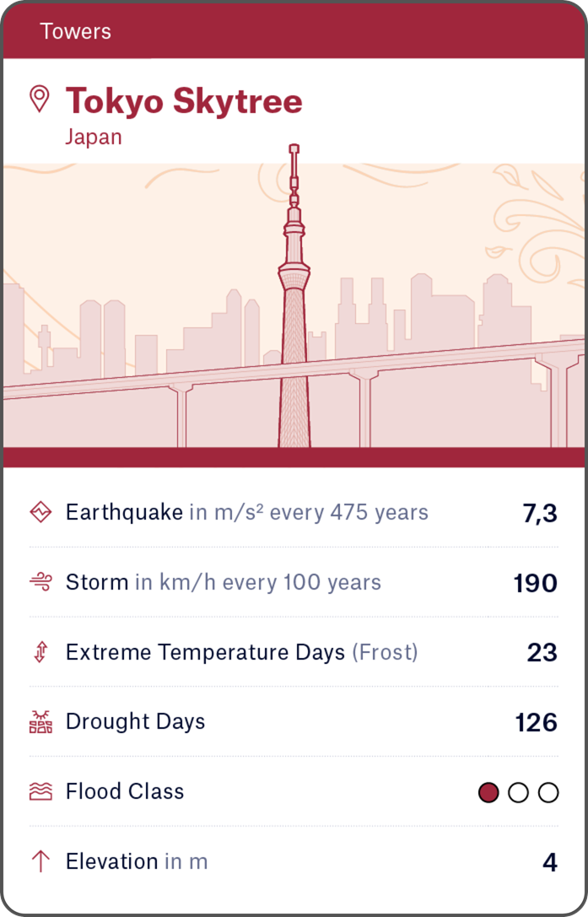
Task: Click the Extreme Temperature Days label
Action: pos(205,652)
